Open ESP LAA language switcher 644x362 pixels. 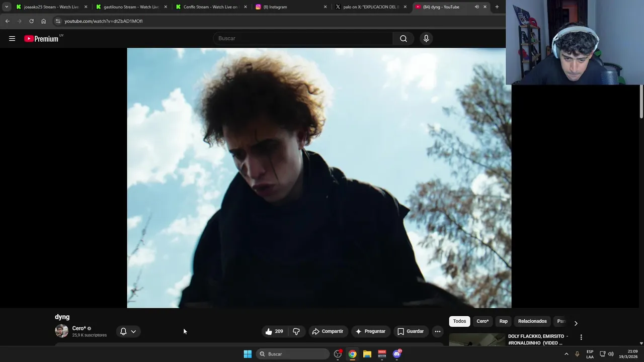tap(590, 354)
